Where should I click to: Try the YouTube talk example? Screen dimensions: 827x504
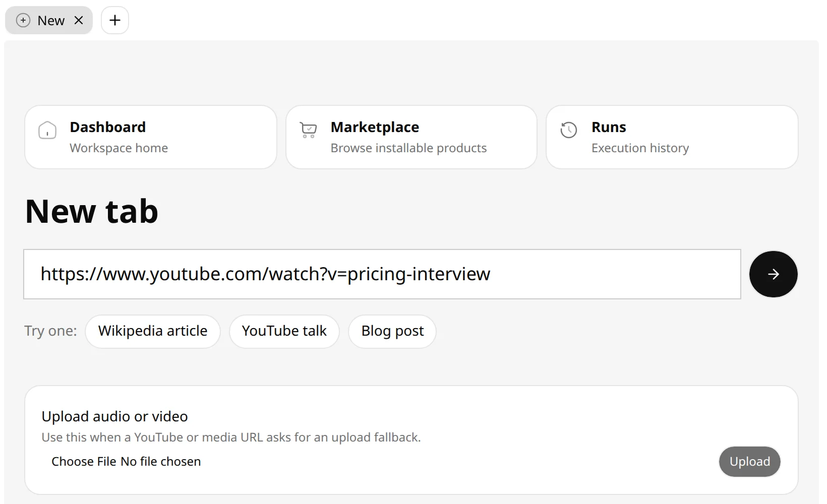(284, 331)
